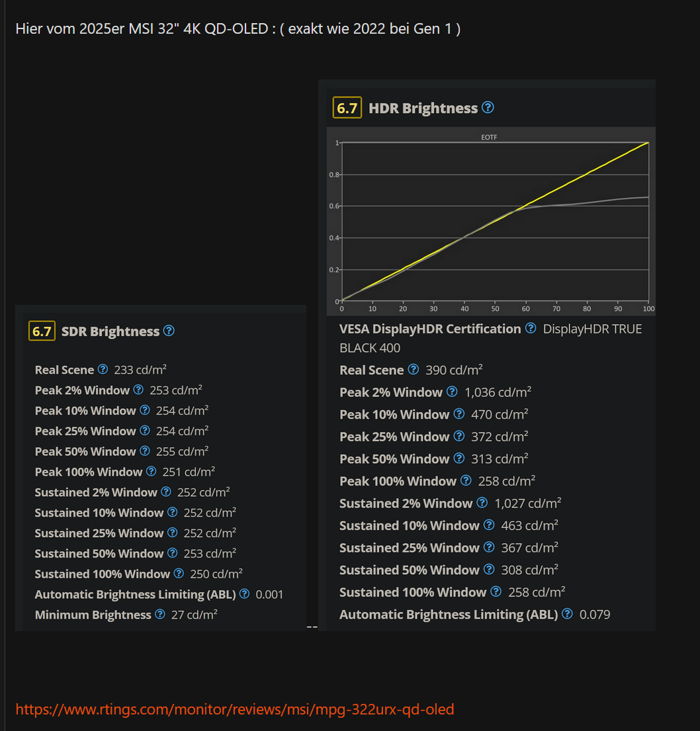The image size is (700, 731).
Task: Open help for HDR Real Scene measurement
Action: click(x=414, y=370)
